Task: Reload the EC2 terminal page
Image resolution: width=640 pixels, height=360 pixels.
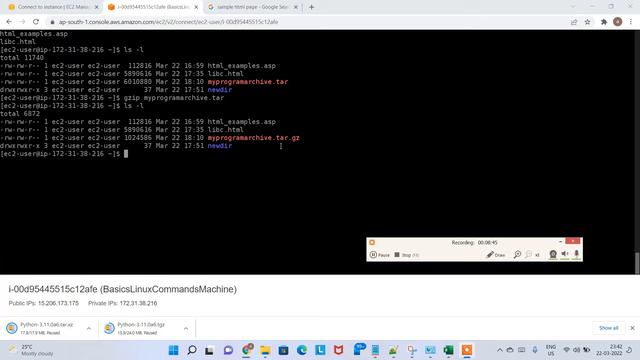Action: pyautogui.click(x=36, y=22)
